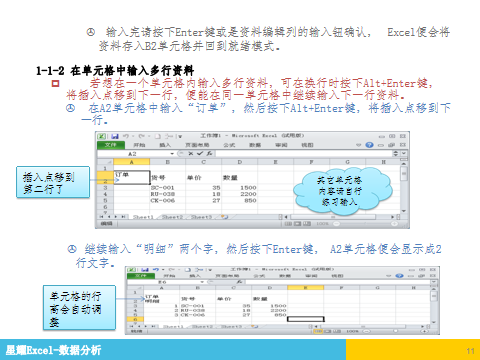This screenshot has height=360, width=480.
Task: Click the blue Help icon in the E6 Excel window
Action: point(399,276)
